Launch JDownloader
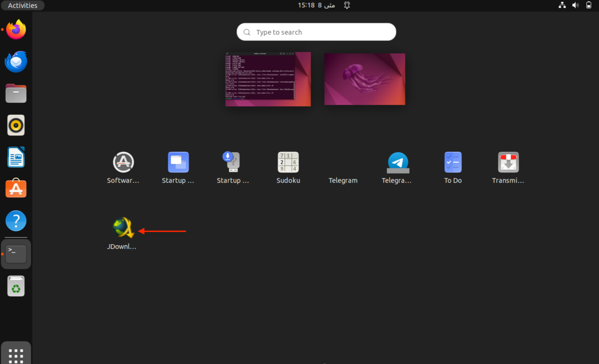This screenshot has width=599, height=364. point(122,227)
